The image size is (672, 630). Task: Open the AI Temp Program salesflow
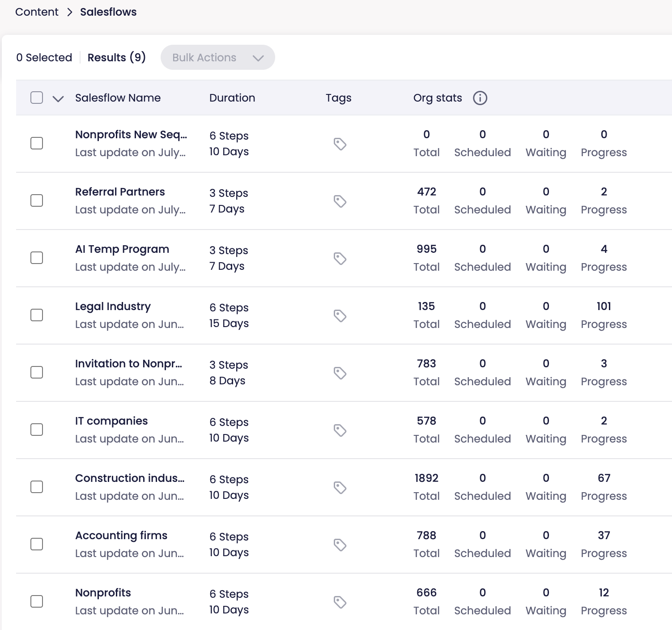[122, 249]
